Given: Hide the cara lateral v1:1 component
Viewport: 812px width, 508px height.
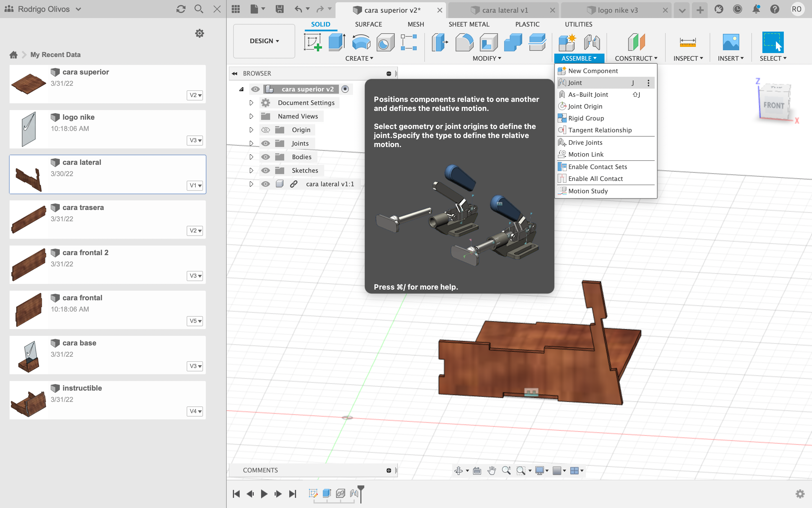Looking at the screenshot, I should tap(265, 184).
